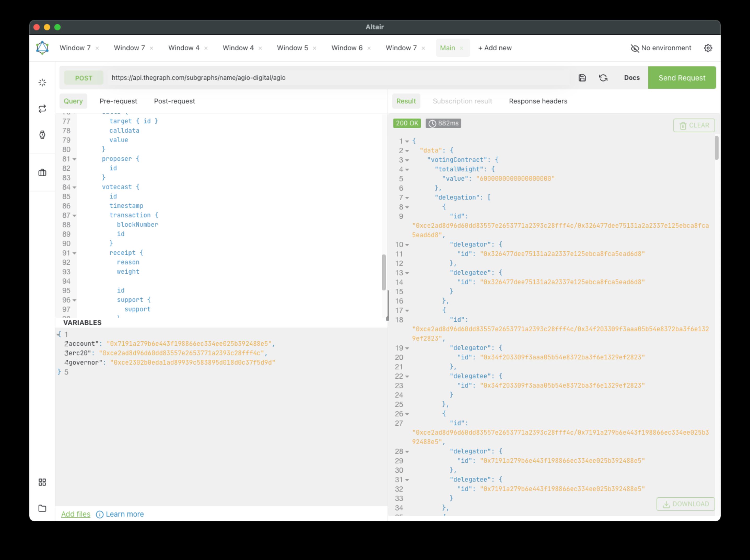
Task: Click the Learn more info icon
Action: (100, 514)
